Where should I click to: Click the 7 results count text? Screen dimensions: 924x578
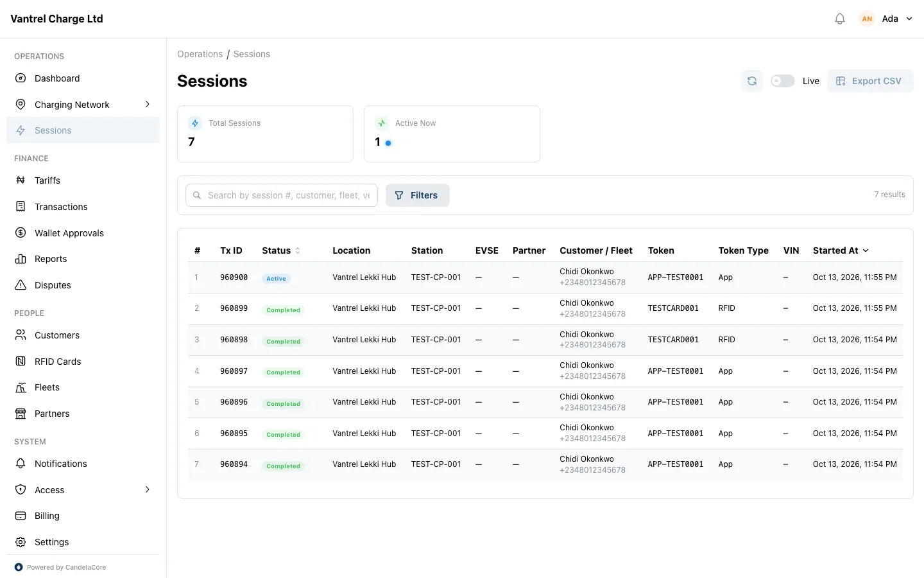pyautogui.click(x=889, y=195)
